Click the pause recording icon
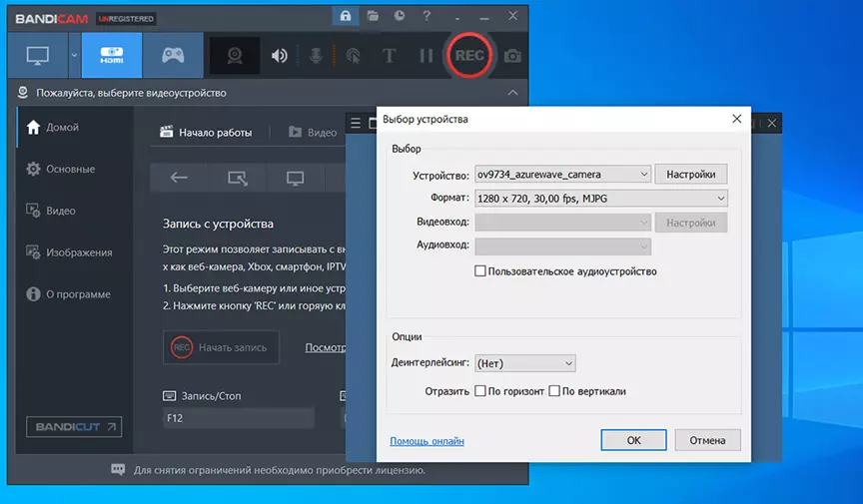The height and width of the screenshot is (504, 863). pos(426,56)
